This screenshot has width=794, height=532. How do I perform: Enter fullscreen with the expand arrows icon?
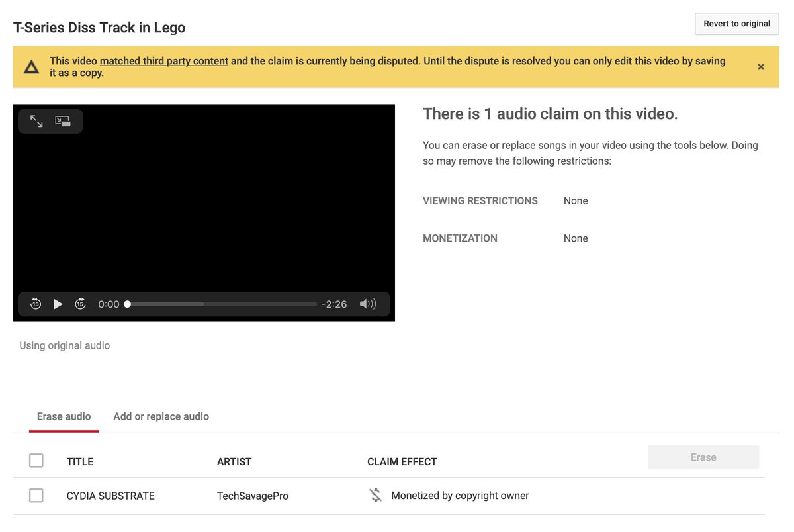[36, 121]
